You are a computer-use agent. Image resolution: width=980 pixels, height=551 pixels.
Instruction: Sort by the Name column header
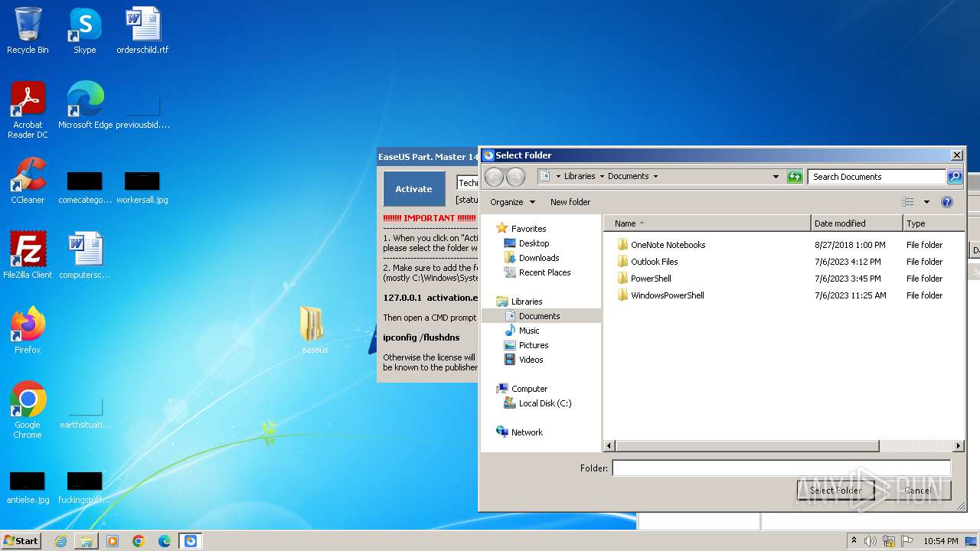[707, 223]
